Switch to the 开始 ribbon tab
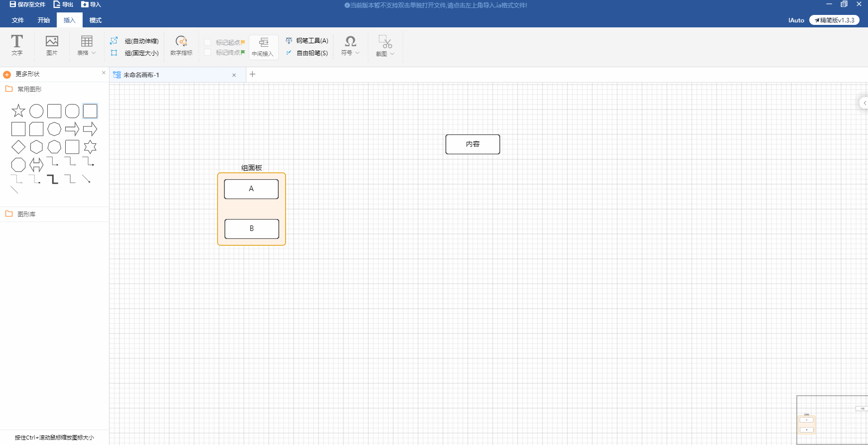The height and width of the screenshot is (445, 868). coord(44,20)
